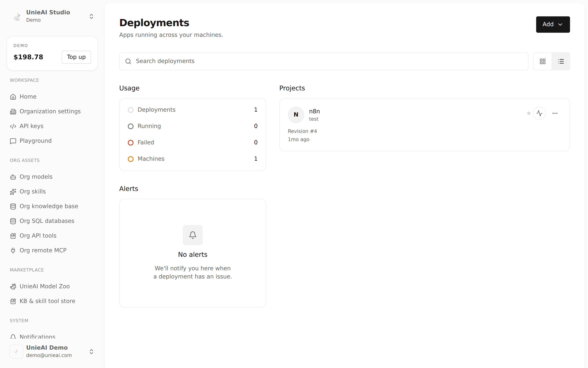Click the 1mo ago timestamp
This screenshot has height=368, width=588.
tap(298, 139)
